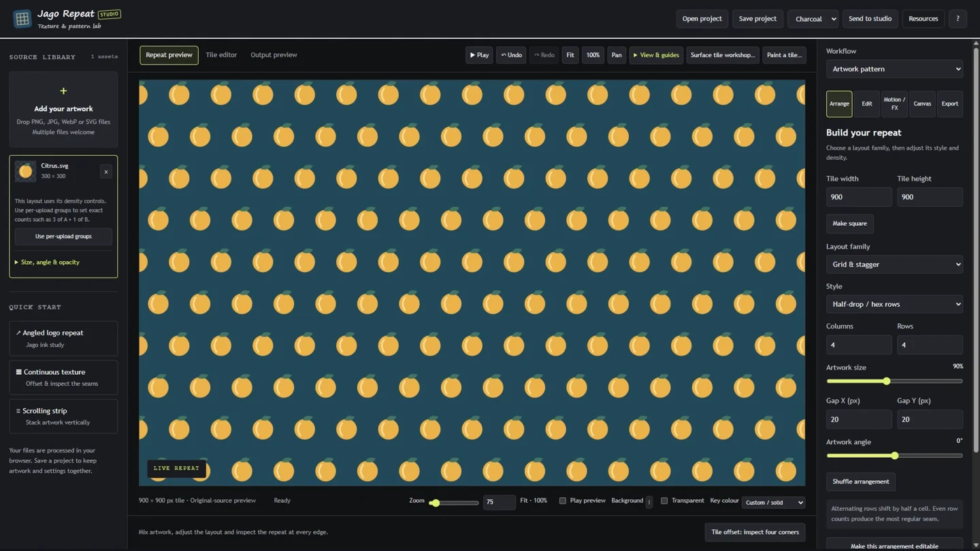
Task: Adjust the Zoom slider
Action: click(x=454, y=503)
